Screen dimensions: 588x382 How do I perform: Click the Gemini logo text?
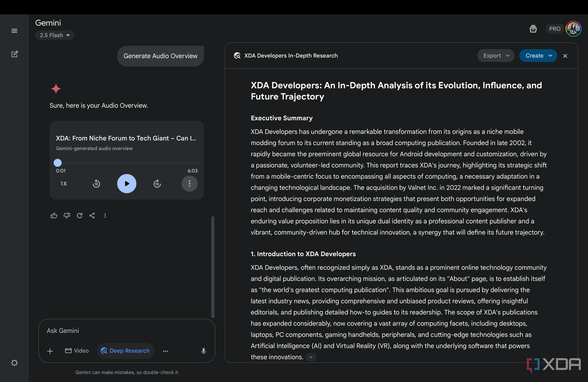48,23
